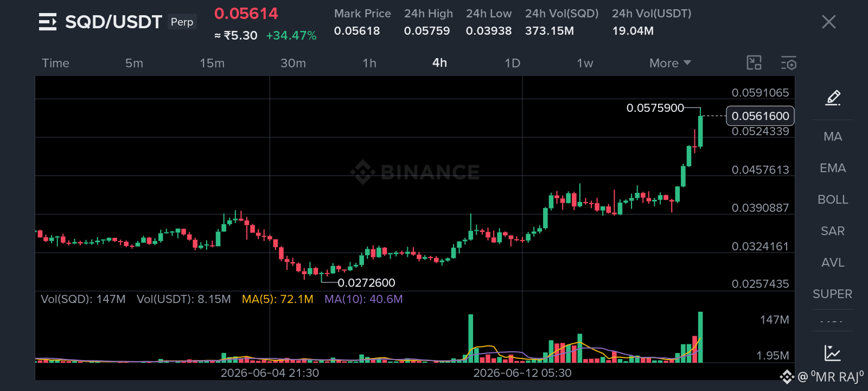Toggle the MA indicator

click(833, 136)
